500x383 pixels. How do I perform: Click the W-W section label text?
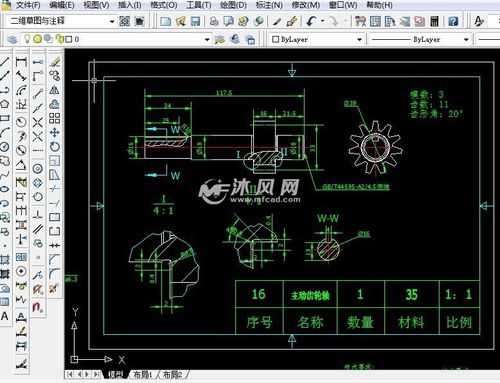(327, 218)
